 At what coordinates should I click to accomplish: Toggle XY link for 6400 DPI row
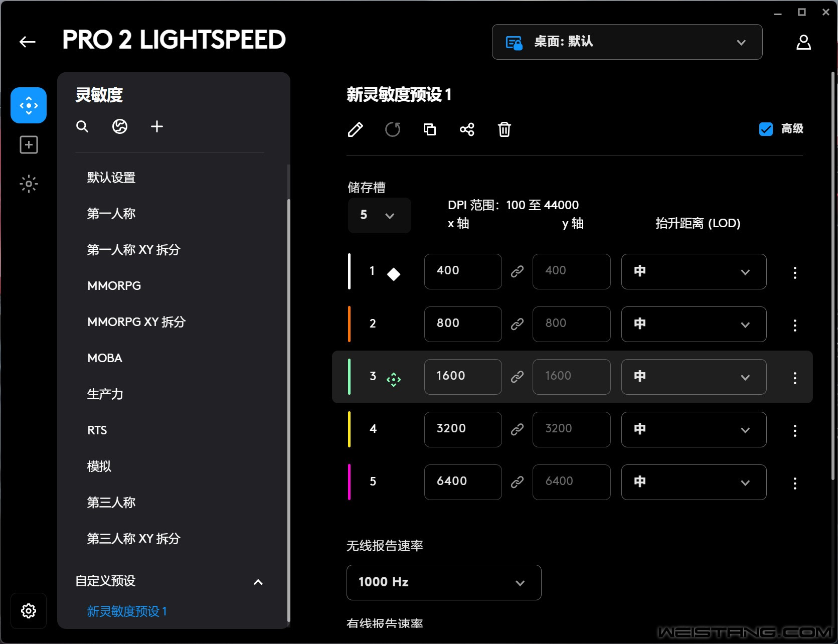point(517,482)
